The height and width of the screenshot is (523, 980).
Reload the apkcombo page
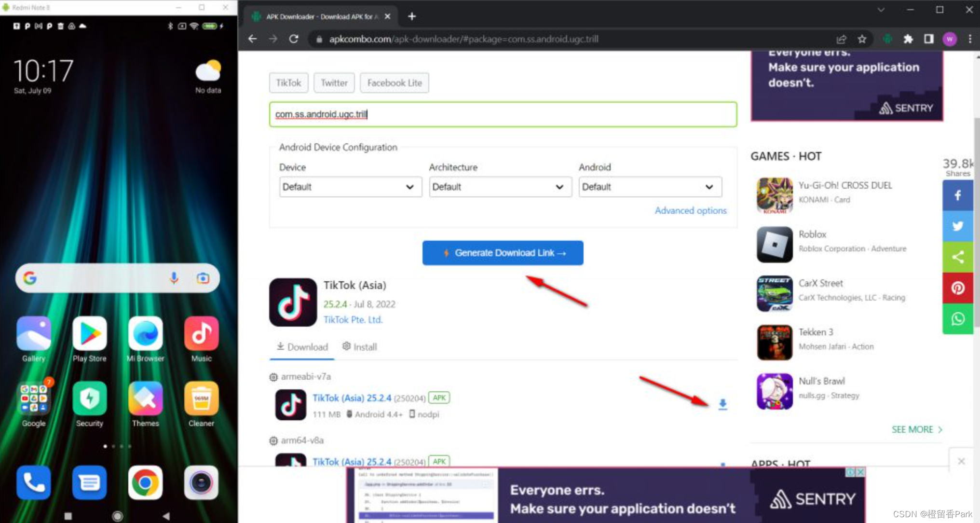coord(293,39)
